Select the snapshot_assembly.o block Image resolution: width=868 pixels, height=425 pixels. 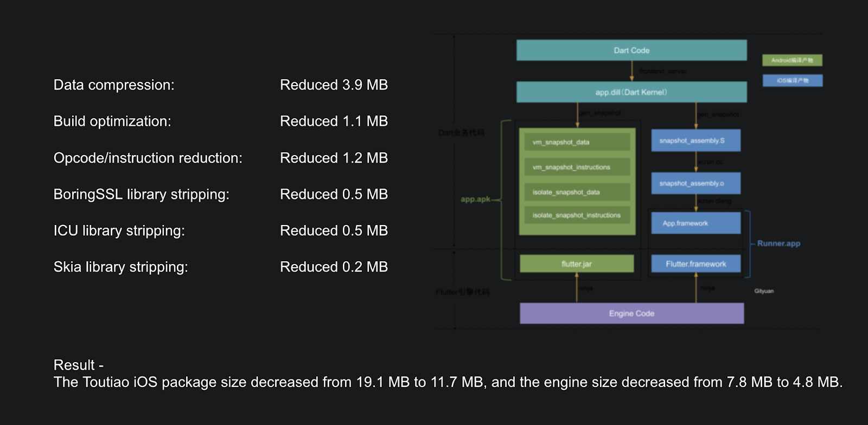696,183
